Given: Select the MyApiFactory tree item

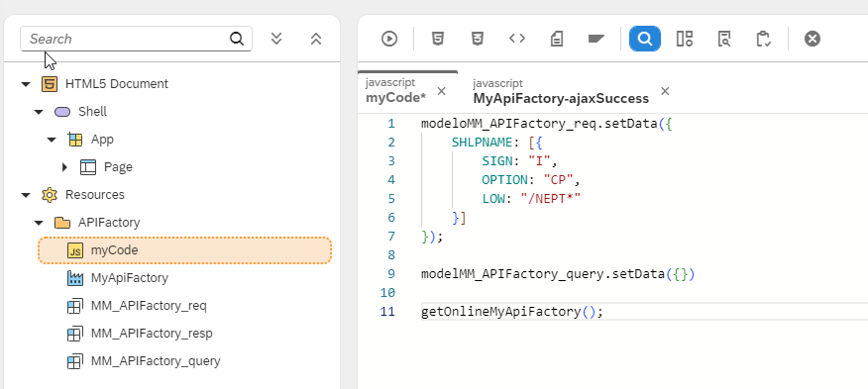Looking at the screenshot, I should pos(130,278).
